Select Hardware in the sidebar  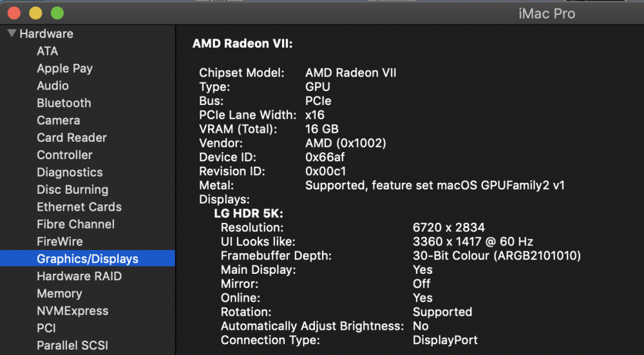tap(46, 34)
